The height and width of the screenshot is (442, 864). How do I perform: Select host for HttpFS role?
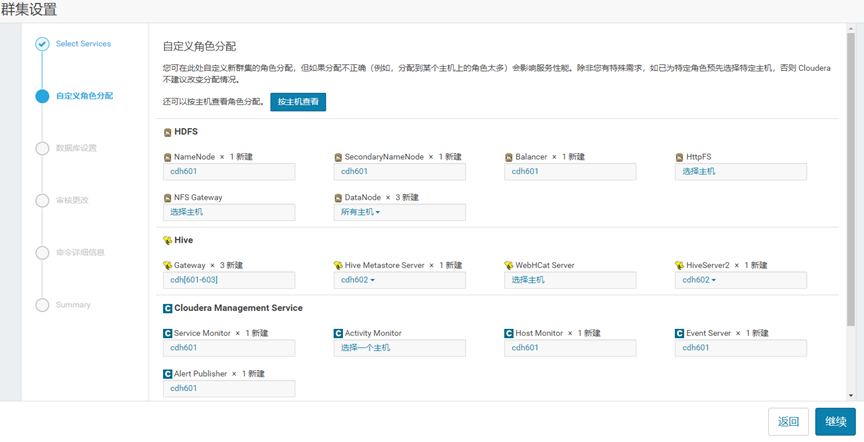[741, 172]
